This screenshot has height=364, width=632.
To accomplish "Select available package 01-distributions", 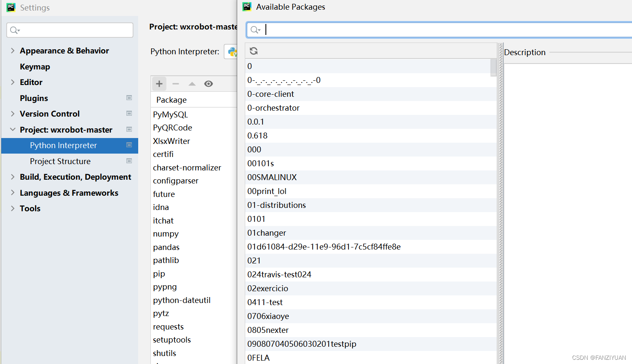I will (x=371, y=205).
